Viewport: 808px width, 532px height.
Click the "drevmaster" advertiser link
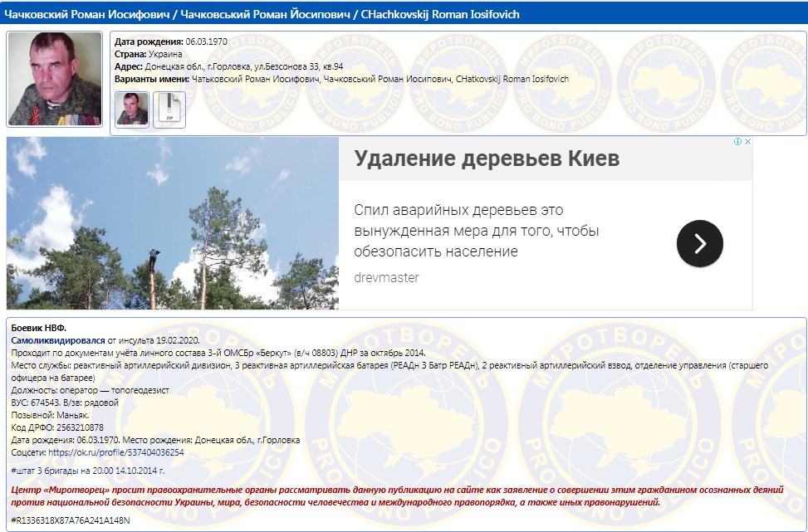click(x=386, y=277)
